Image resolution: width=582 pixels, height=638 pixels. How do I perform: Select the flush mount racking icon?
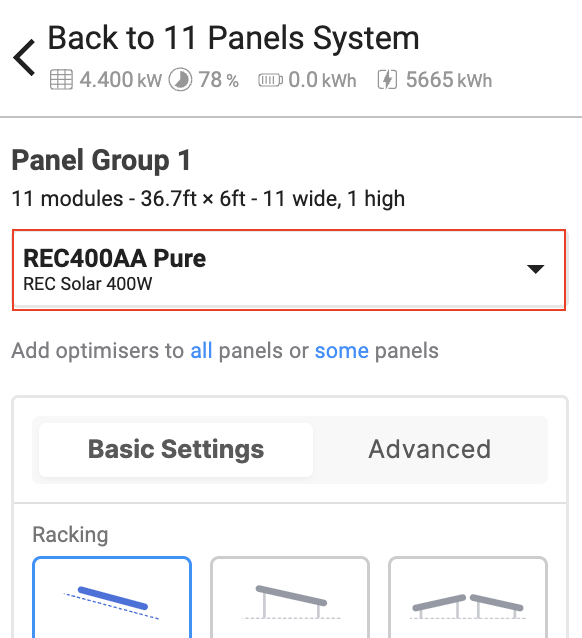click(112, 597)
